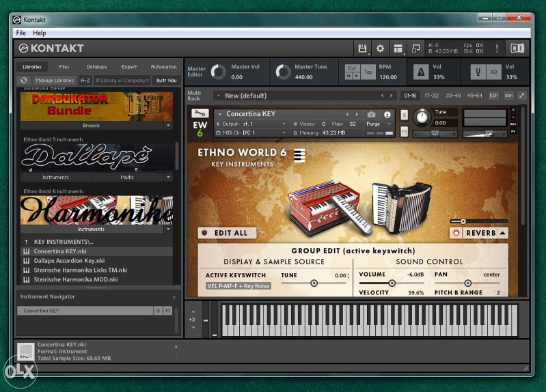
Task: Toggle the metronome icon
Action: [x=421, y=72]
